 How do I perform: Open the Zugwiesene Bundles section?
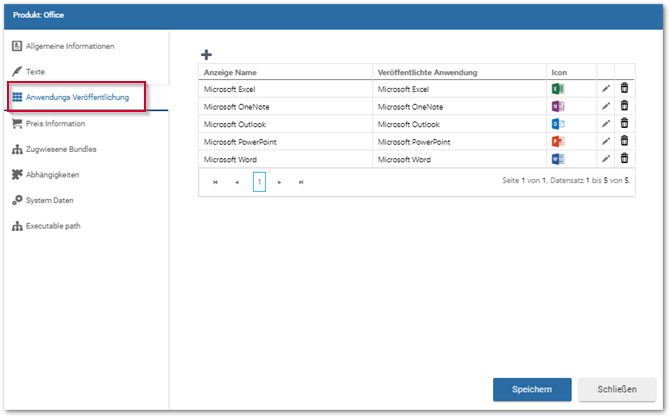tap(54, 149)
